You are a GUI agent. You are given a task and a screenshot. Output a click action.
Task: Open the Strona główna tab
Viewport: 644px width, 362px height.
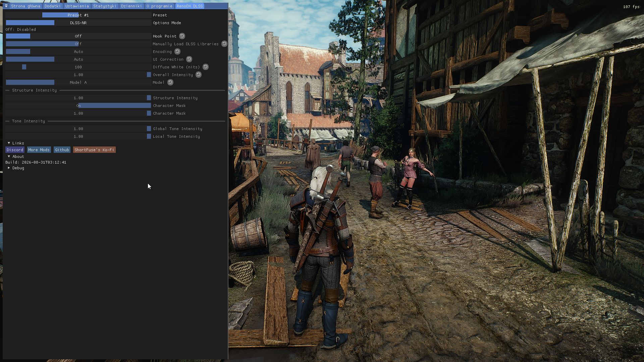25,6
